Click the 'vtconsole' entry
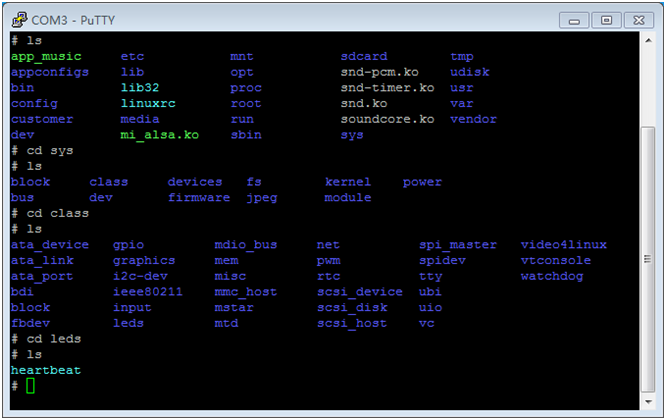The height and width of the screenshot is (420, 666). click(556, 260)
